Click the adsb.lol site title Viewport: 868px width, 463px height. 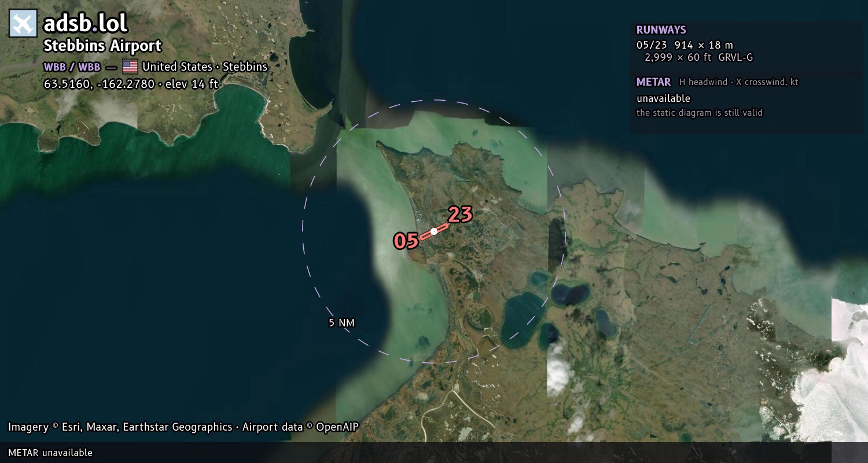(x=86, y=24)
